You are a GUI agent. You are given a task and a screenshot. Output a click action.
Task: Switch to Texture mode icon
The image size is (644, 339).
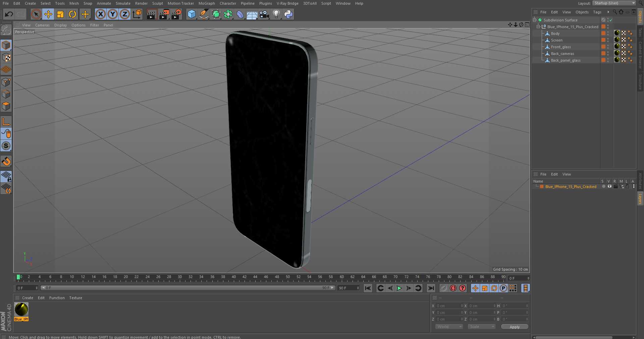[x=6, y=58]
